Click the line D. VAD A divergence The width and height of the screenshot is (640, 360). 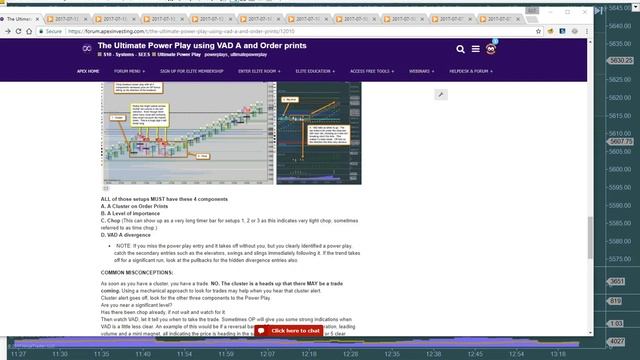(x=126, y=235)
